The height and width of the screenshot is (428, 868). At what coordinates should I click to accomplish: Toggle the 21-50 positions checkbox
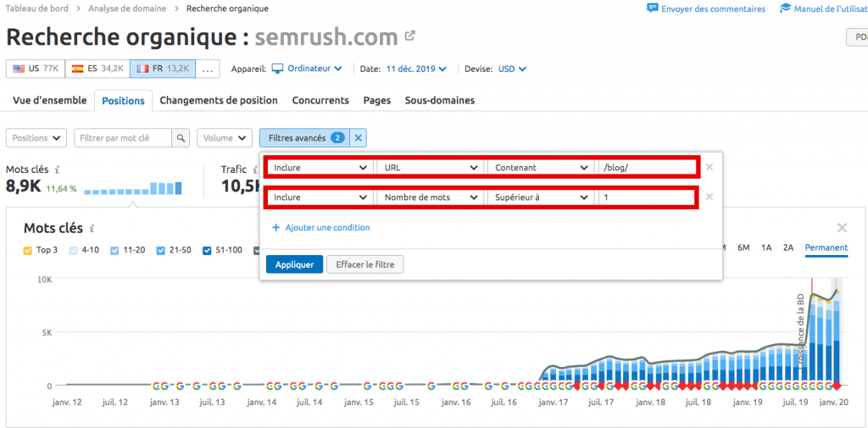click(160, 250)
